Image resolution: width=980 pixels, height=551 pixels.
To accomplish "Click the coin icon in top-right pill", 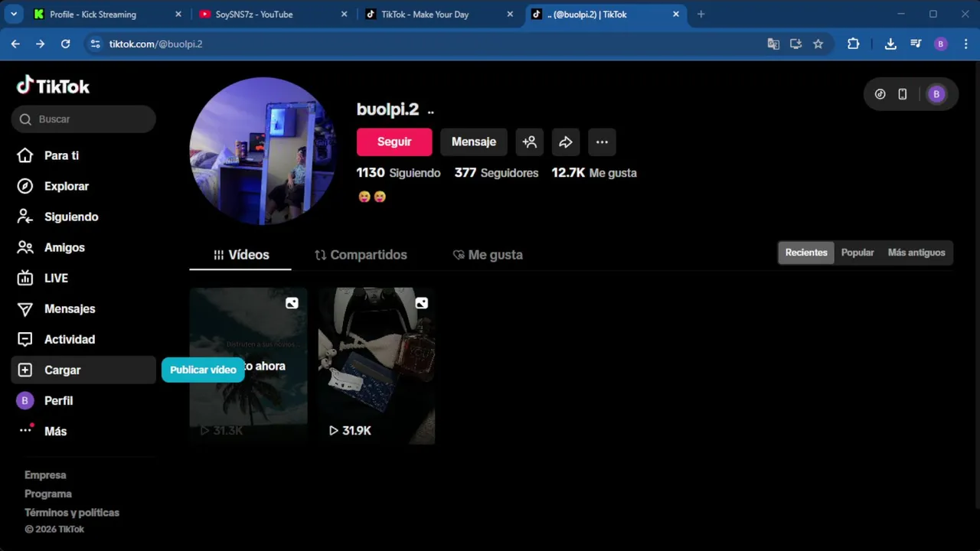I will tap(880, 94).
